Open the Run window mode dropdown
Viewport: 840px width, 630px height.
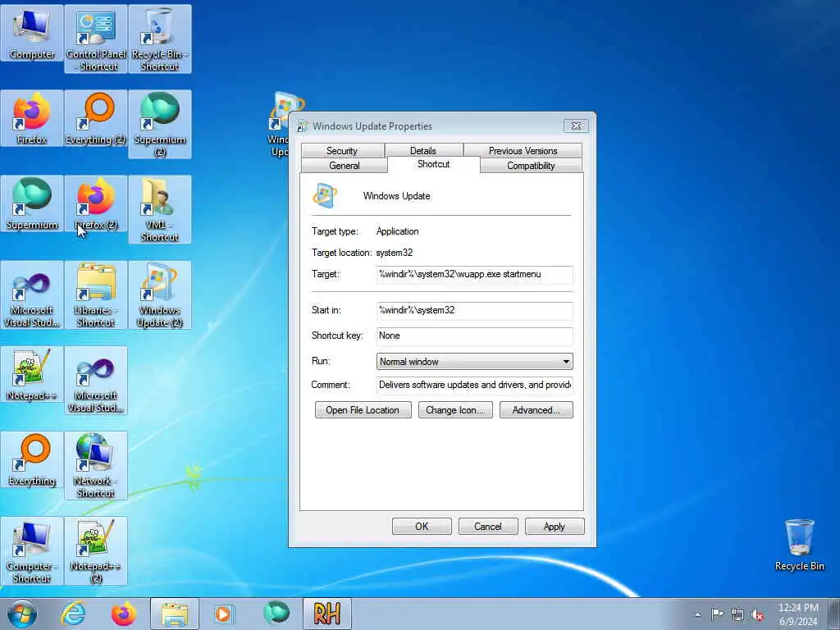coord(475,361)
